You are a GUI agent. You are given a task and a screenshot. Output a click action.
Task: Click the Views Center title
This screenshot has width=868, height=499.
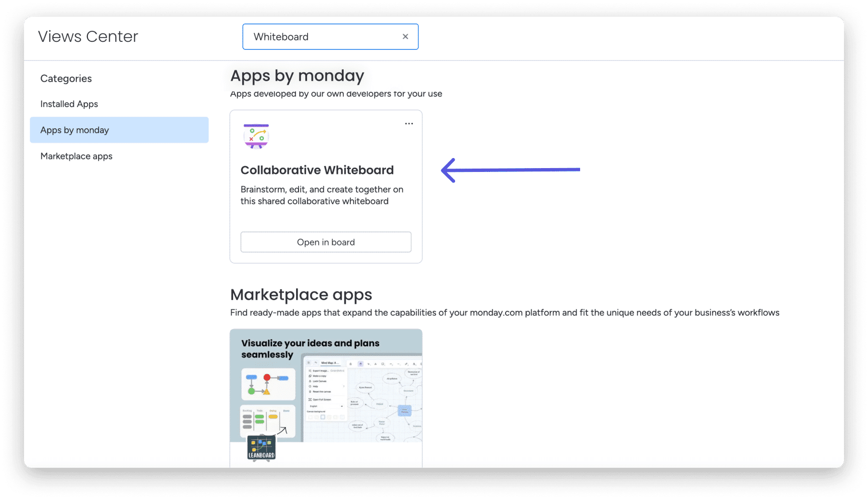(88, 37)
